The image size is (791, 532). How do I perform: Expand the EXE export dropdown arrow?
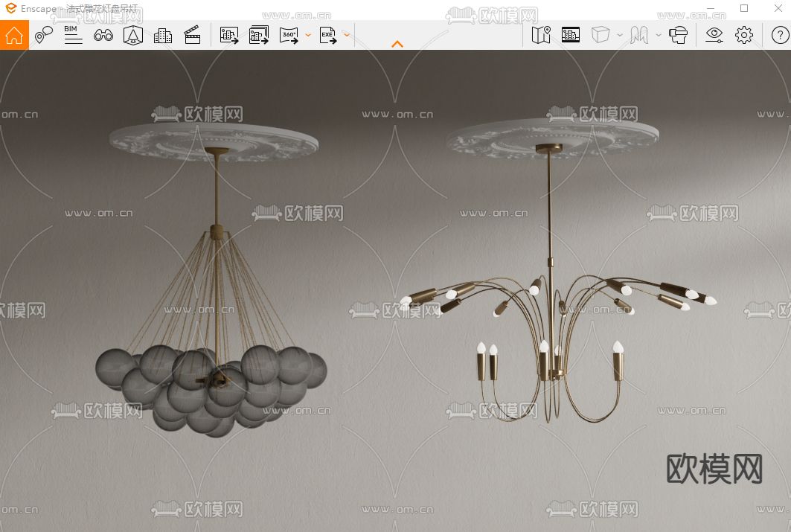[x=347, y=35]
